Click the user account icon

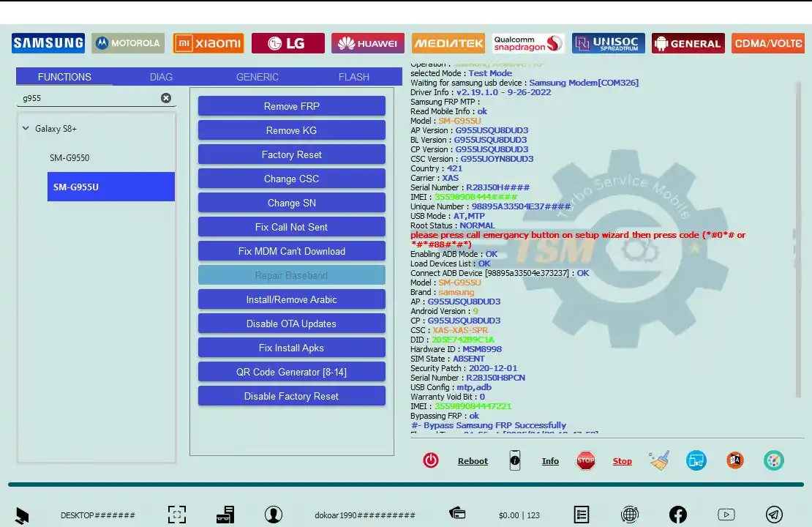coord(274,515)
